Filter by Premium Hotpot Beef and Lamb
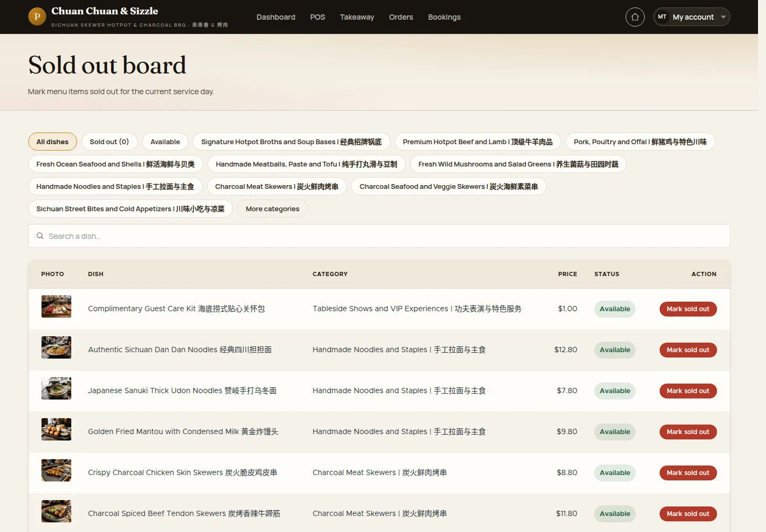Viewport: 766px width, 532px height. tap(478, 142)
